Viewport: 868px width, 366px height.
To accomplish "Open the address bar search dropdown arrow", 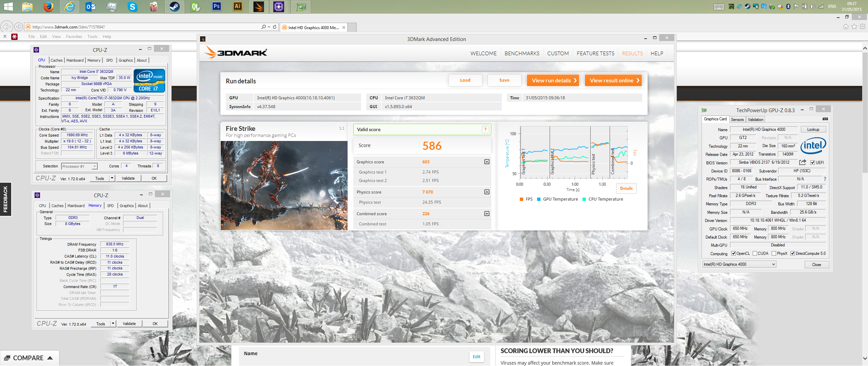I will point(269,27).
